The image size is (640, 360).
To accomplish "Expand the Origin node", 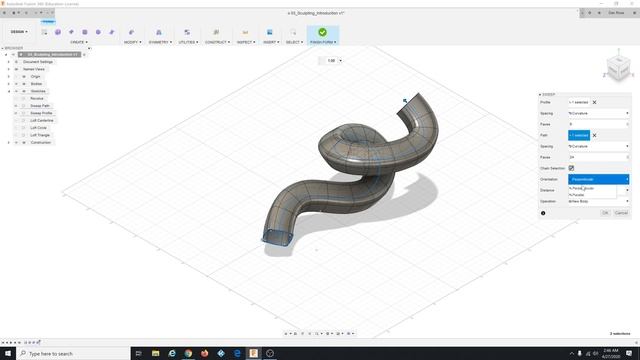I will tap(9, 76).
